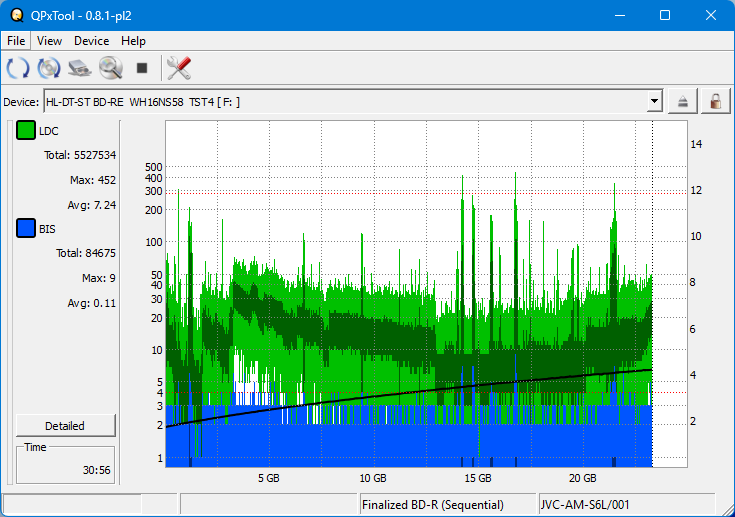
Task: Click the Time group box label
Action: [36, 447]
